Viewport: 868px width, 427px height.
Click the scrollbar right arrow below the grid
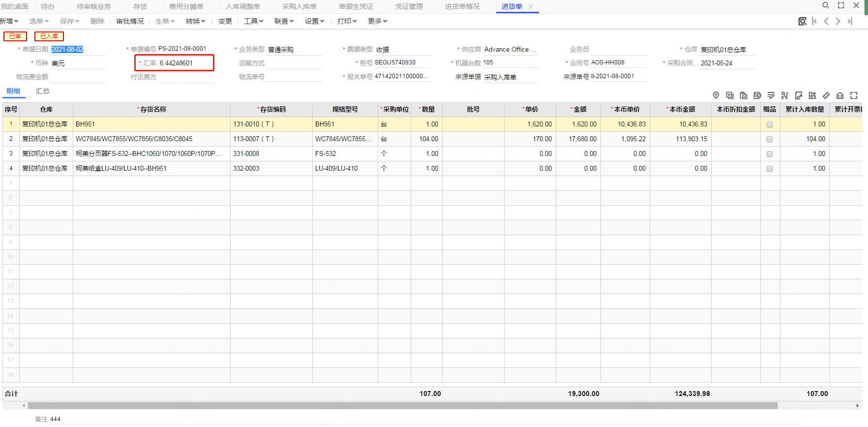pos(858,406)
